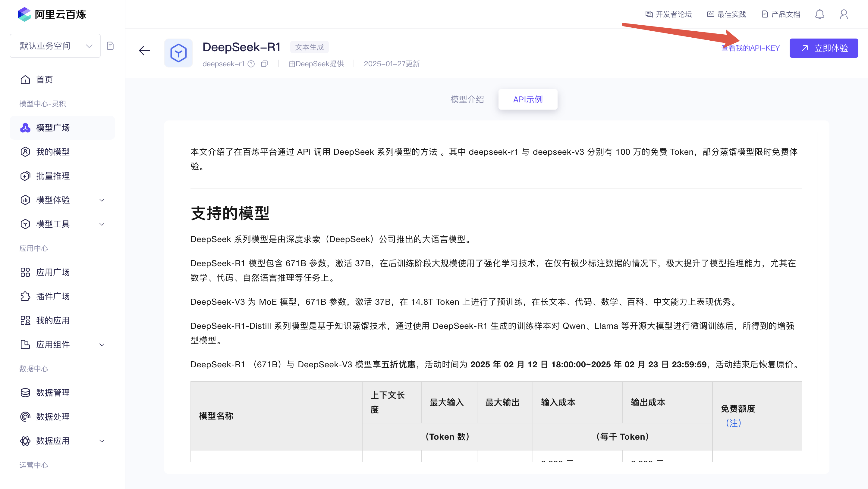This screenshot has height=489, width=868.
Task: Click 查看我的API-KEY link
Action: click(x=750, y=48)
